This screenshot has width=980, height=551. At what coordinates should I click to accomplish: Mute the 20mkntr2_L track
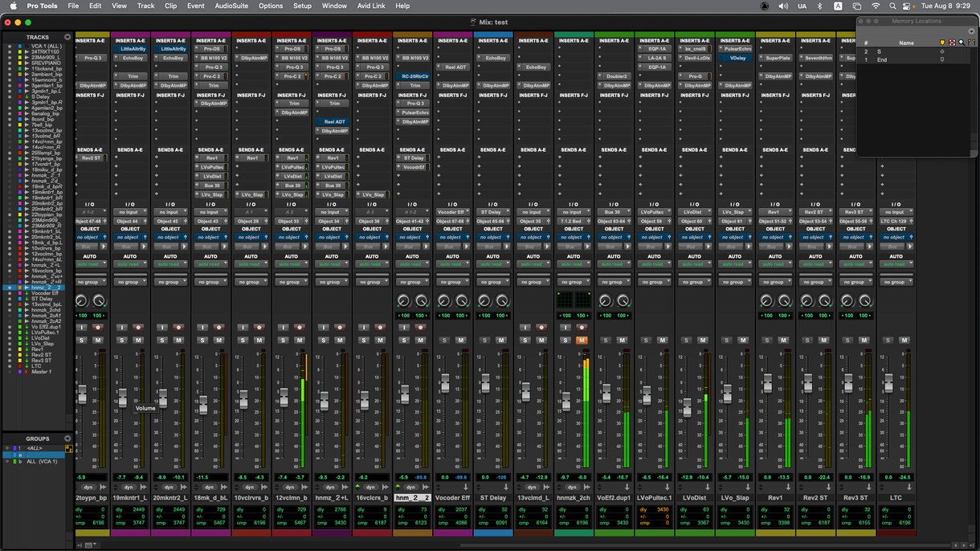coord(178,340)
